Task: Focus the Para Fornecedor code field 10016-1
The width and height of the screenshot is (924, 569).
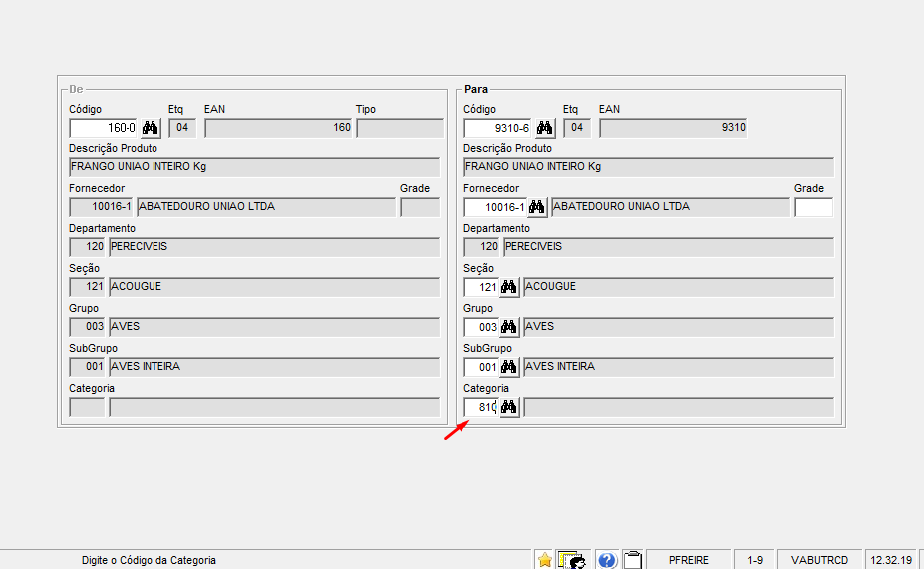Action: (495, 207)
